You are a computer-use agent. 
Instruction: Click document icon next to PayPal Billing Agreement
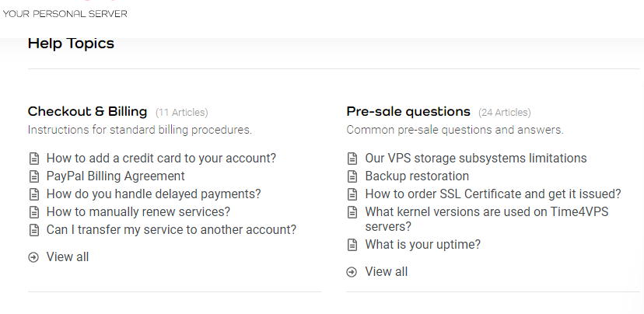click(33, 176)
